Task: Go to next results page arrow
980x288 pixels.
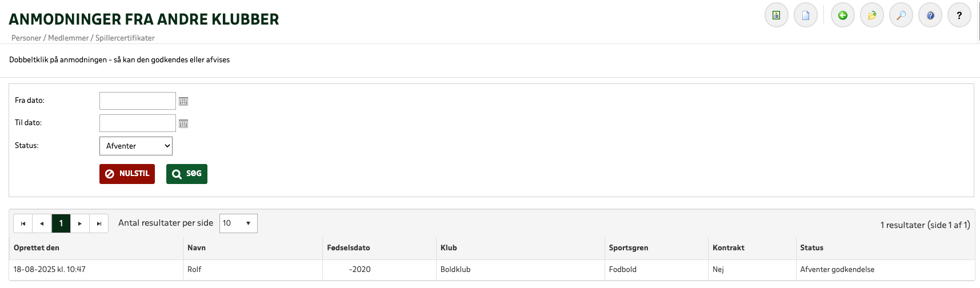Action: tap(80, 223)
